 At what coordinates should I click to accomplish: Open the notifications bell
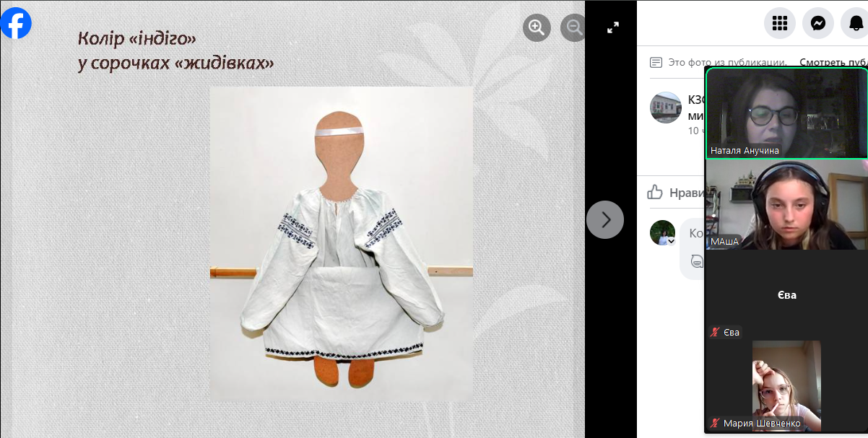point(855,23)
